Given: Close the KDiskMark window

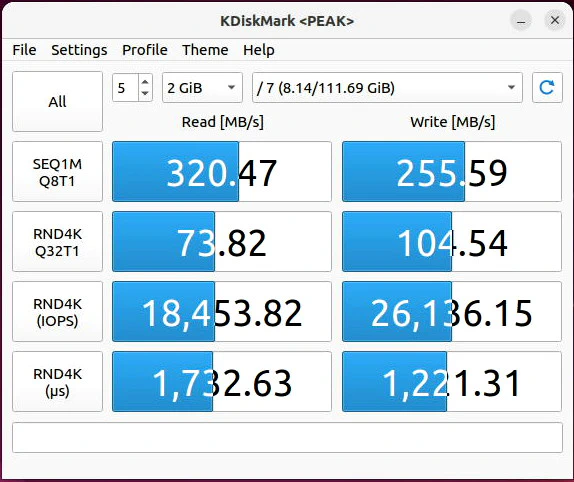Looking at the screenshot, I should pyautogui.click(x=555, y=20).
